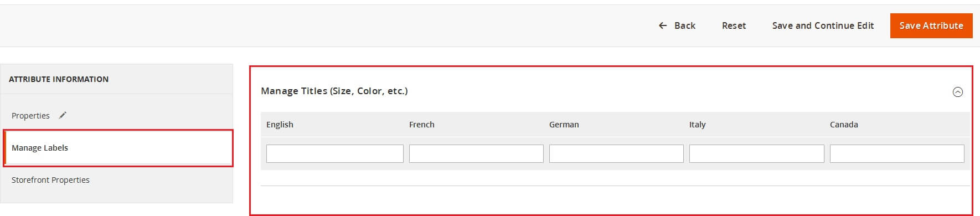Click the pencil edit icon next to Properties
980x216 pixels.
(63, 115)
